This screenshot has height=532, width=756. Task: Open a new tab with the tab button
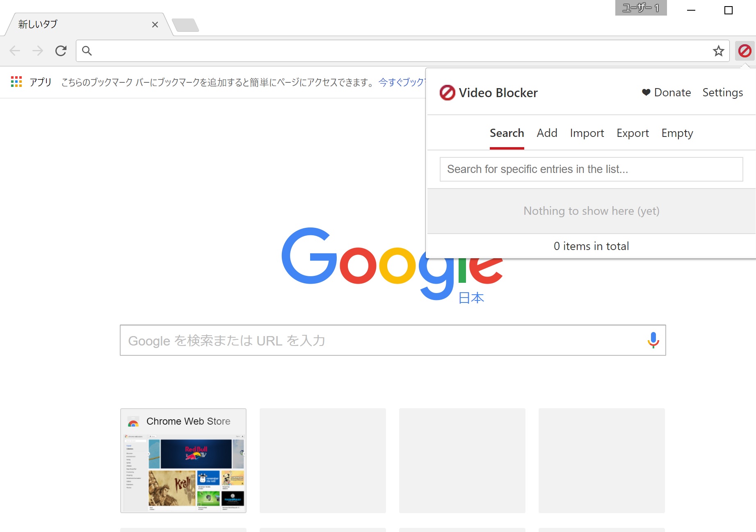185,25
